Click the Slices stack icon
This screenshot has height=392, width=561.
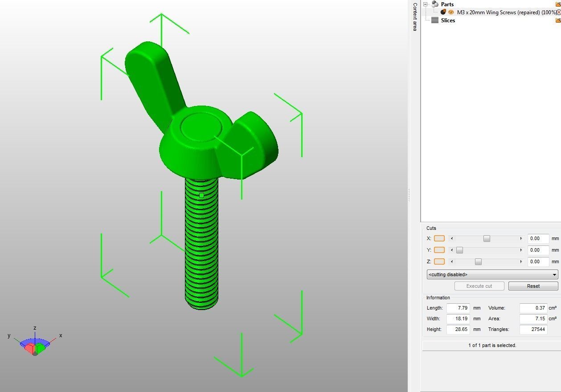point(435,20)
